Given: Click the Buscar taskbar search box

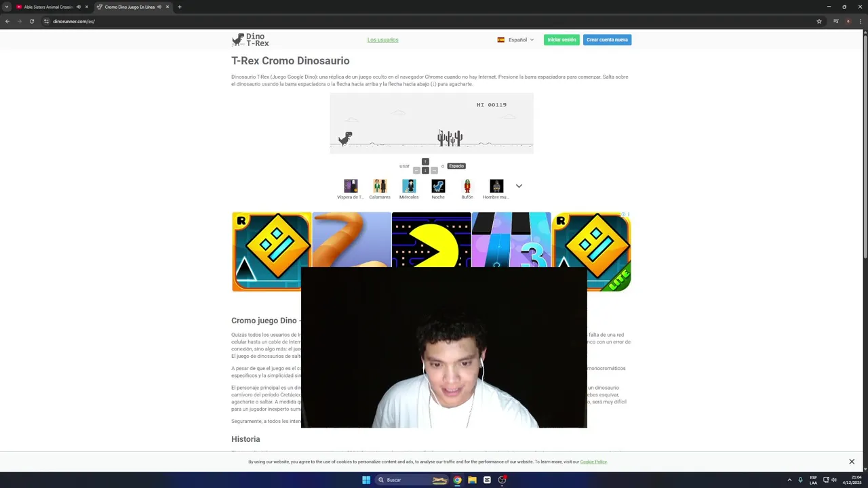Looking at the screenshot, I should [414, 480].
